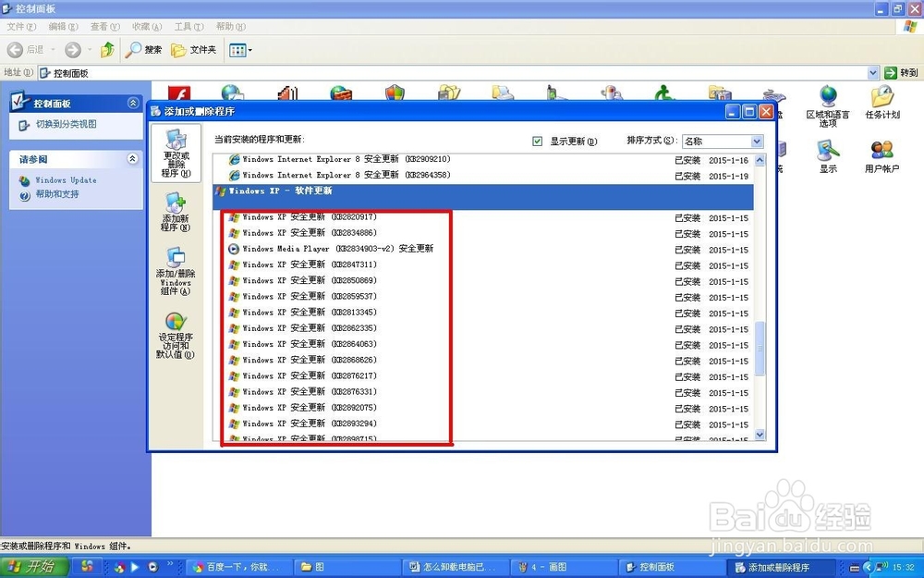Select Change or Remove Programs sidebar button
Image resolution: width=924 pixels, height=578 pixels.
176,153
